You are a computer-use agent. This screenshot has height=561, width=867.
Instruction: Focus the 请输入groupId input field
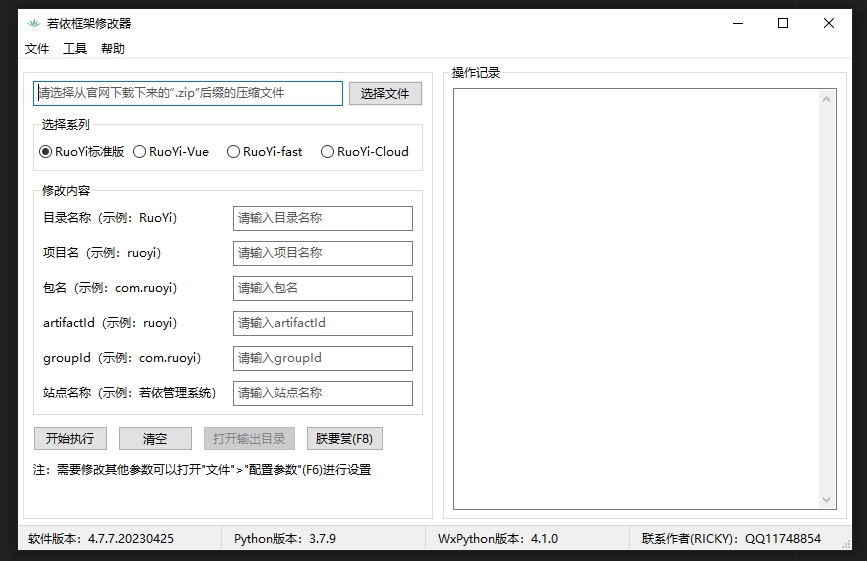[x=323, y=358]
